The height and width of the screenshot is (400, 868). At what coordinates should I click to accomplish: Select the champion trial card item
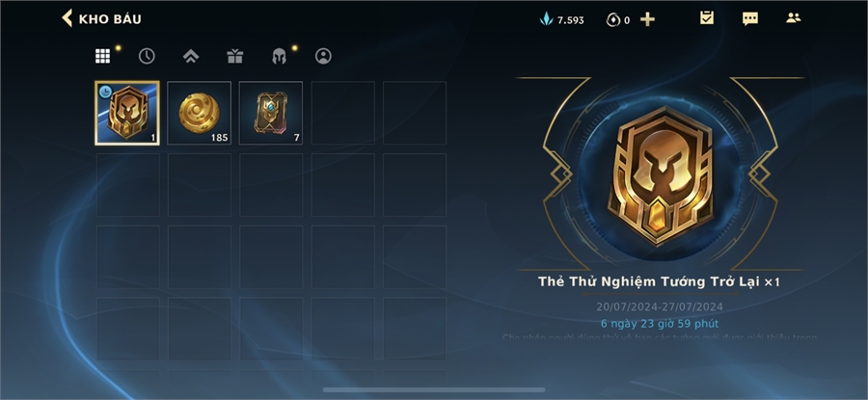(x=127, y=113)
